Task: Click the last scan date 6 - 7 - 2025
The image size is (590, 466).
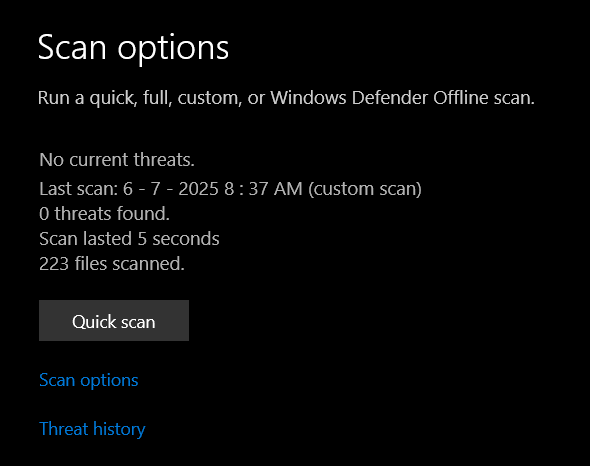Action: click(x=170, y=189)
